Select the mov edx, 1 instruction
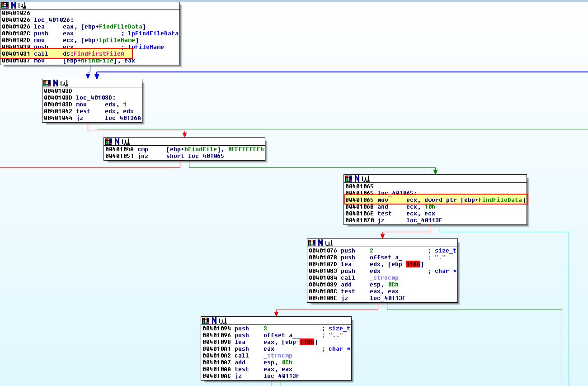Viewport: 588px width, 386px height. click(x=85, y=104)
